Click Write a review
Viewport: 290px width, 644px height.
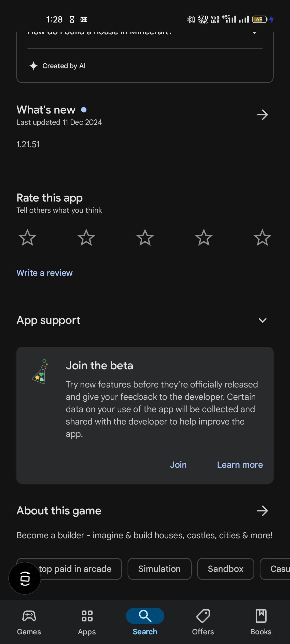(44, 273)
